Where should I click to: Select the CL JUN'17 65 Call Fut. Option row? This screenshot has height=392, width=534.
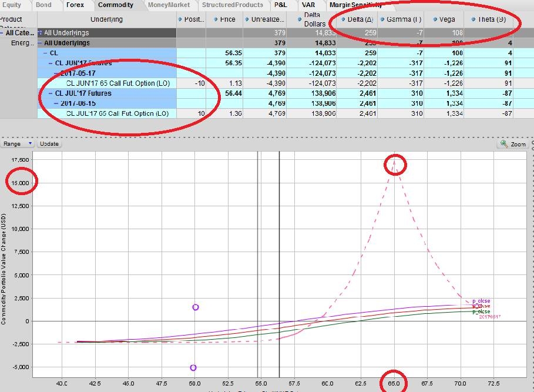coord(118,83)
